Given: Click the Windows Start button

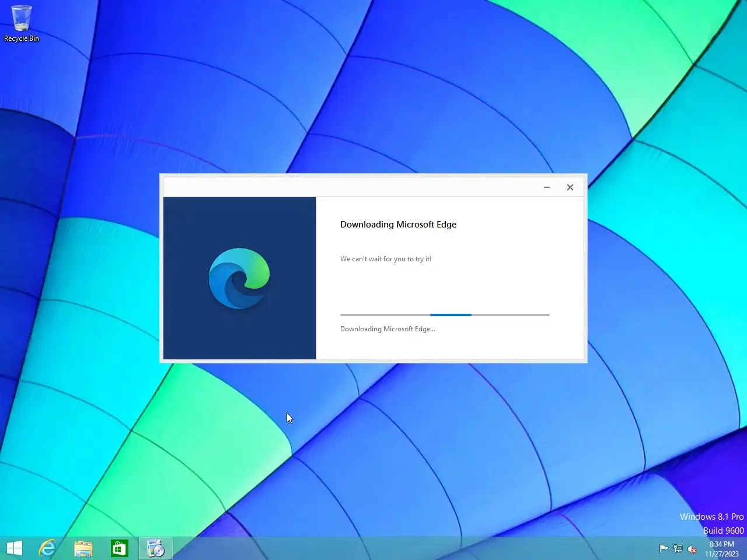Looking at the screenshot, I should point(15,548).
